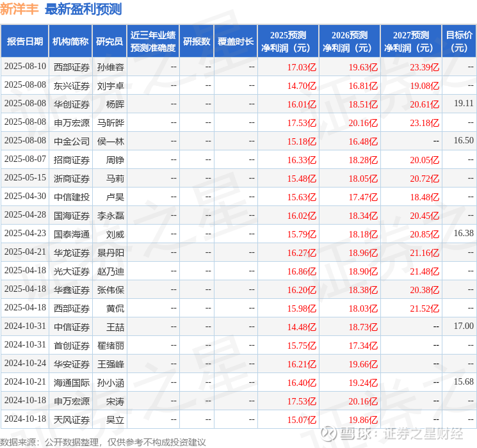
Task: Select institution 天风证券
Action: (72, 420)
